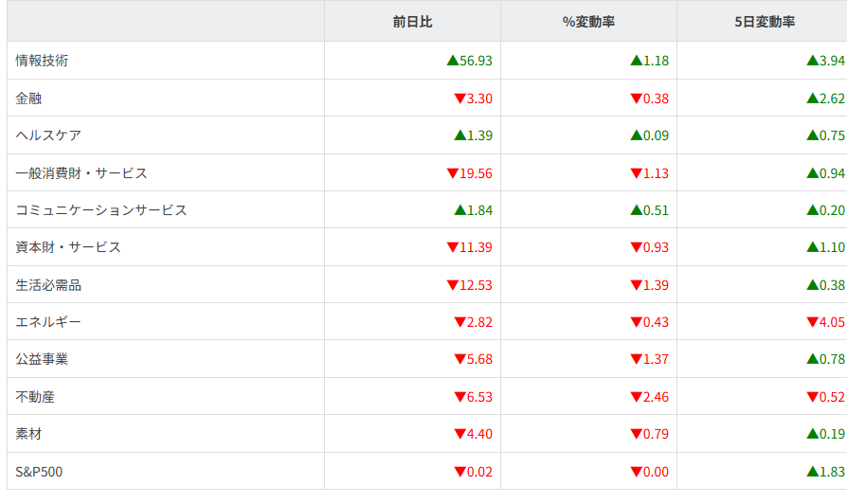Screen dimensions: 847x504
Task: Select the エネルギー sector label
Action: [x=48, y=322]
